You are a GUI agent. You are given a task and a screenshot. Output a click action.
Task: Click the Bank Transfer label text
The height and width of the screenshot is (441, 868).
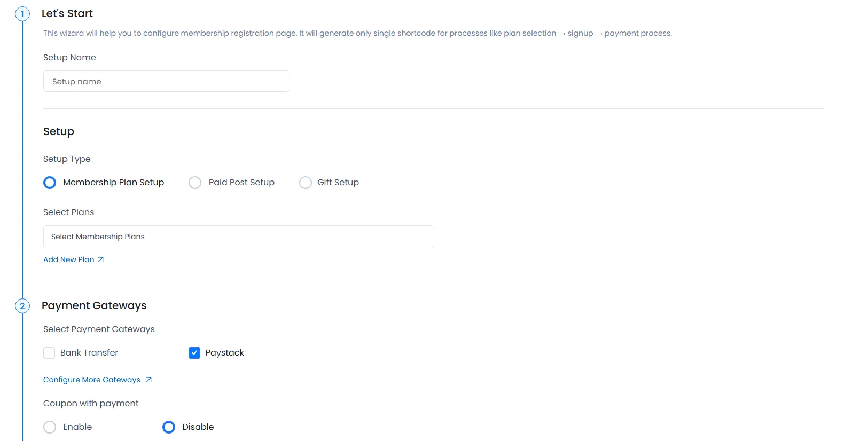tap(89, 352)
